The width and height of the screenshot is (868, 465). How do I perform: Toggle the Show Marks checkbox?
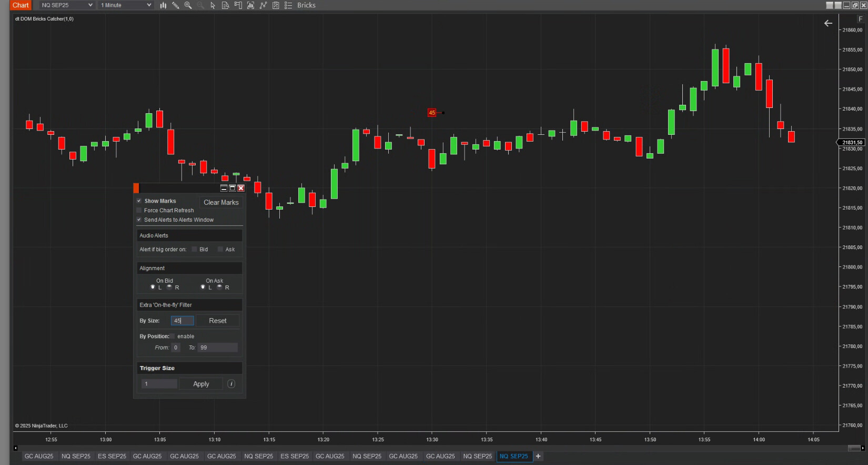pos(139,201)
